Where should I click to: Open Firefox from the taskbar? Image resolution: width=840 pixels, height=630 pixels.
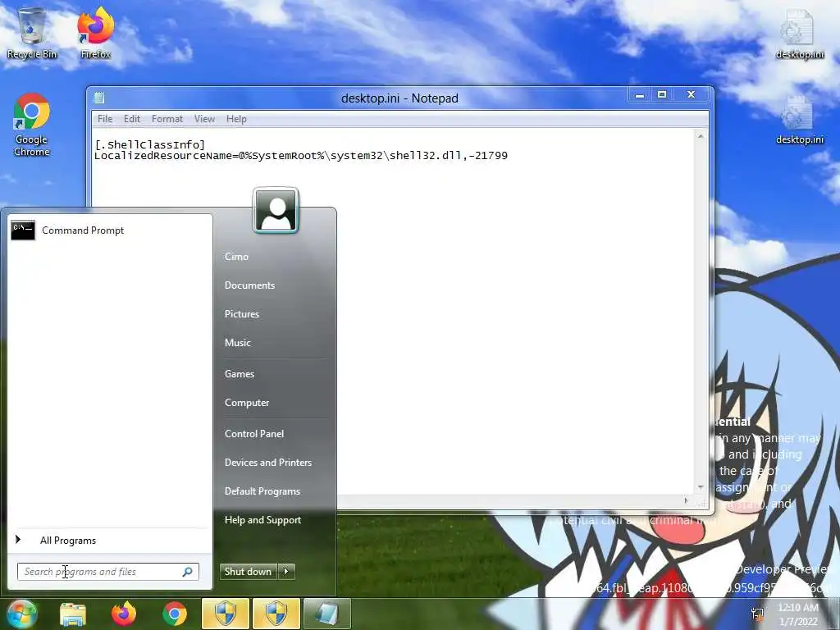coord(124,614)
